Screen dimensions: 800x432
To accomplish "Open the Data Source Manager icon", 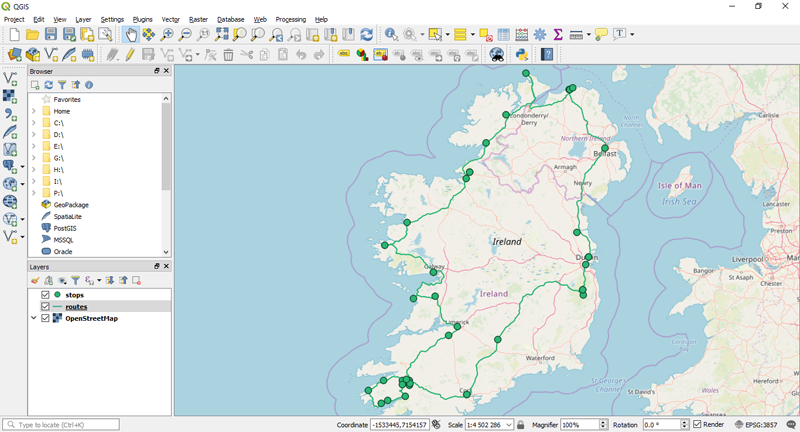I will coord(14,54).
